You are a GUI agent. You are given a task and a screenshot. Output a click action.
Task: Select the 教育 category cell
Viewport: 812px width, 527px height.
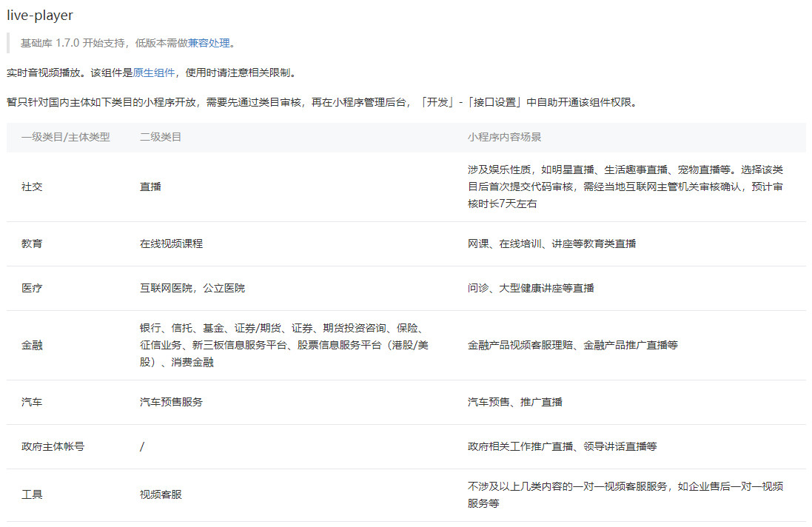[x=32, y=244]
